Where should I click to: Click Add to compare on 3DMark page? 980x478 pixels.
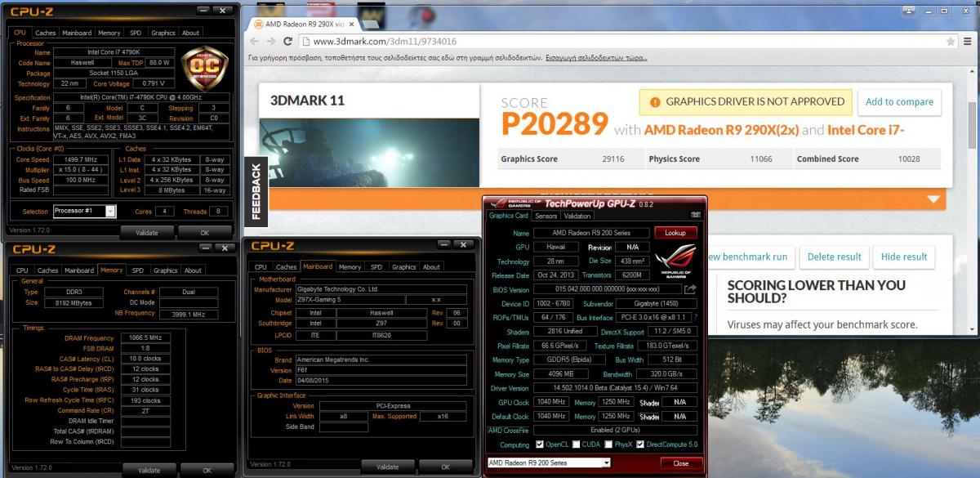(x=899, y=102)
